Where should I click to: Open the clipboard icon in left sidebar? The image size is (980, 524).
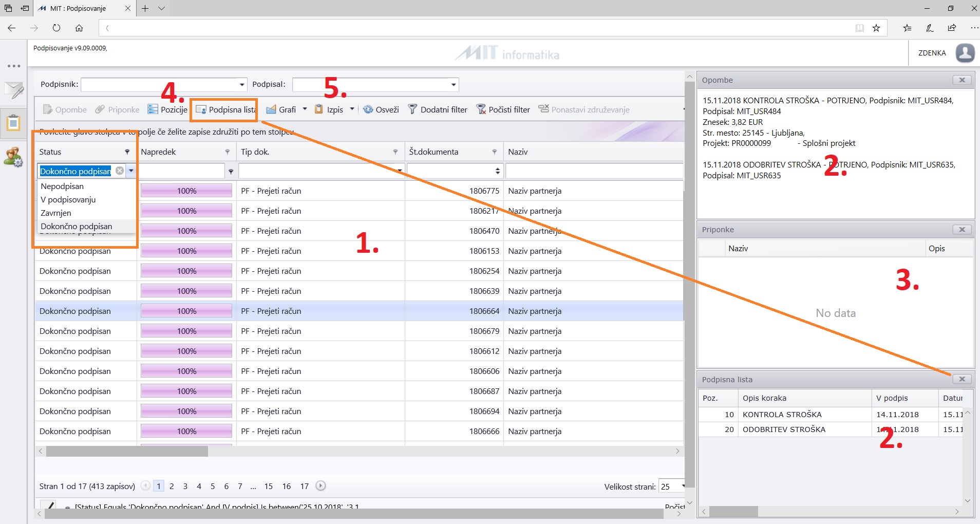point(13,123)
